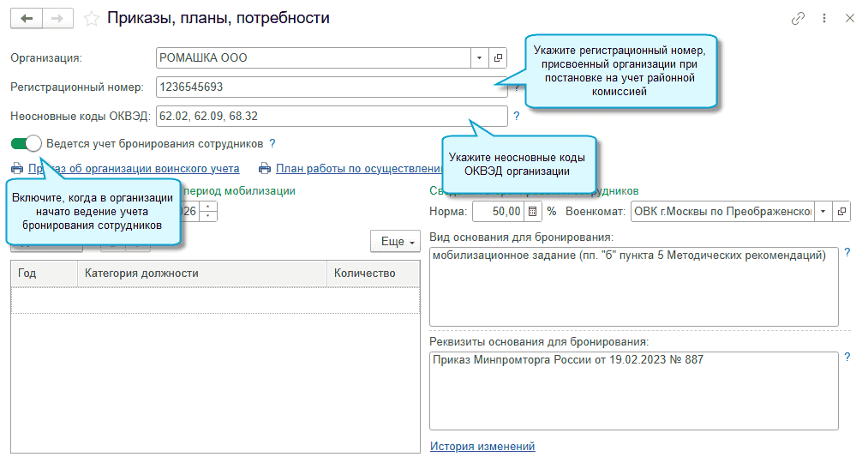Close the Приказы, планы, потребности form
868x463 pixels.
[x=850, y=18]
